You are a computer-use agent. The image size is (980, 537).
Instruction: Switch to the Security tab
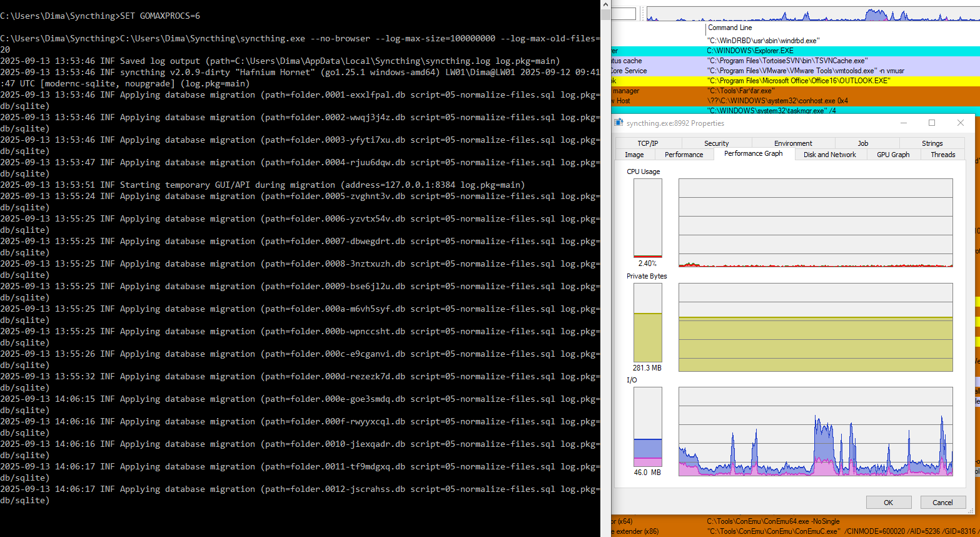(x=716, y=143)
